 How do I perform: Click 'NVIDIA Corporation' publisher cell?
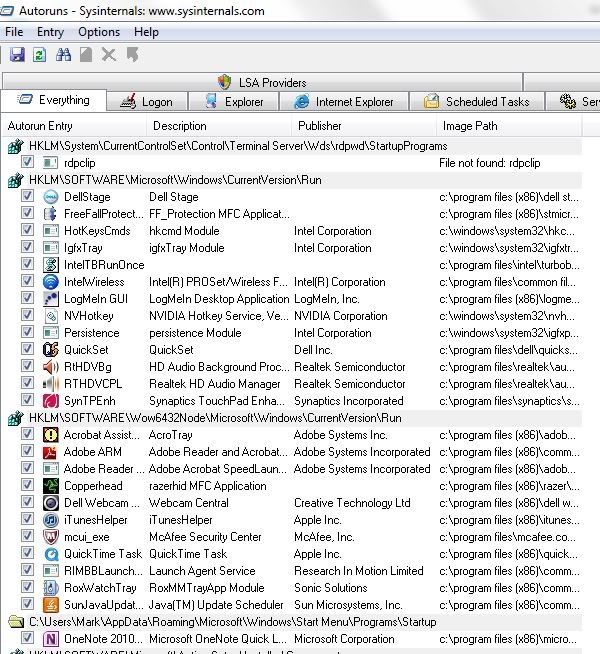pyautogui.click(x=341, y=316)
